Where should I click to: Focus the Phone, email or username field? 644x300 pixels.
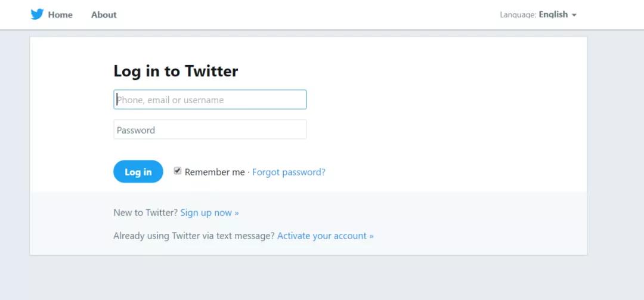[210, 100]
